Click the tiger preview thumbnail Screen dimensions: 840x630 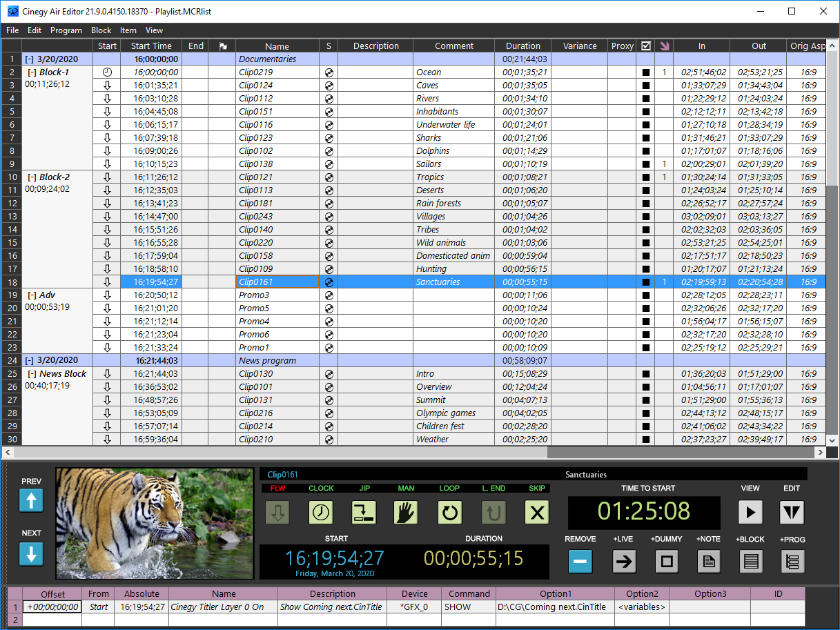(x=154, y=524)
